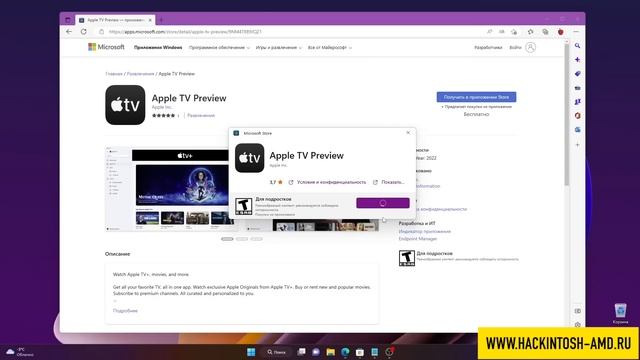Open the Edge sidebar Discover sparkle icon
The width and height of the screenshot is (640, 360).
click(x=578, y=60)
